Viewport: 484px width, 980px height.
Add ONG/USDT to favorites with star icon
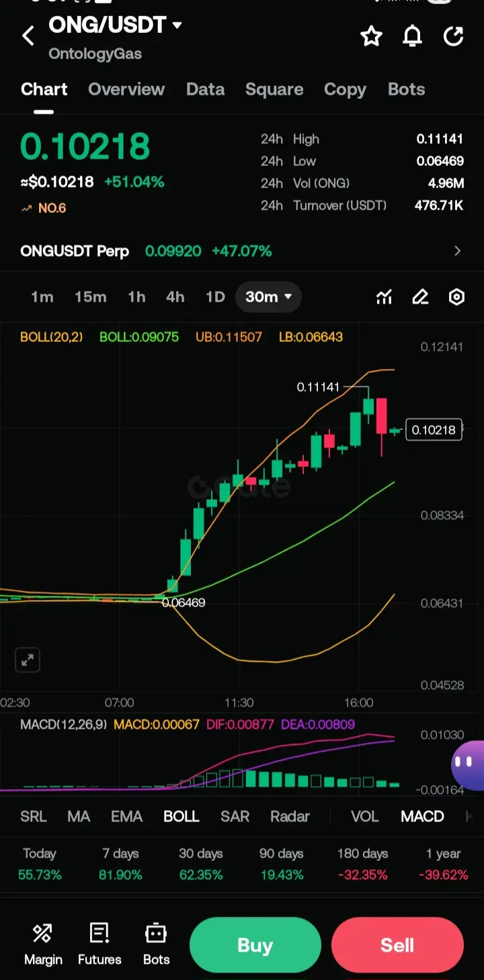point(371,36)
